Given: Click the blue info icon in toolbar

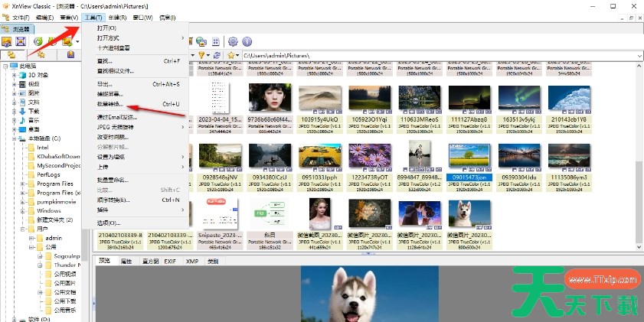Looking at the screenshot, I should click(x=247, y=41).
